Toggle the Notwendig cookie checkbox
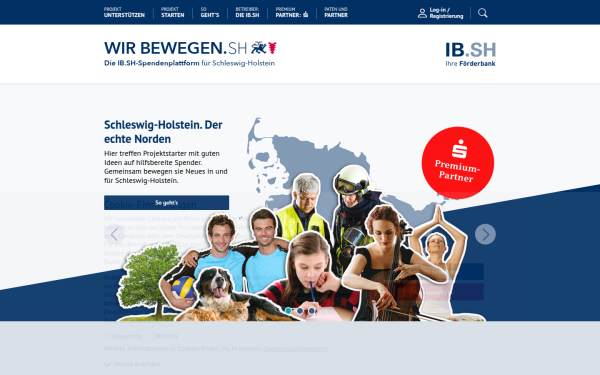The image size is (600, 375). pos(107,336)
